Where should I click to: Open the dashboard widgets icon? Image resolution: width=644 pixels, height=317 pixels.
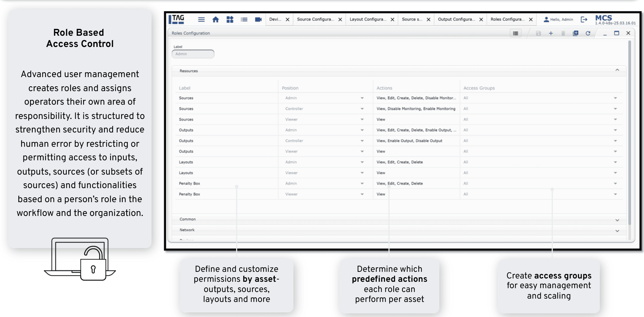pos(230,19)
